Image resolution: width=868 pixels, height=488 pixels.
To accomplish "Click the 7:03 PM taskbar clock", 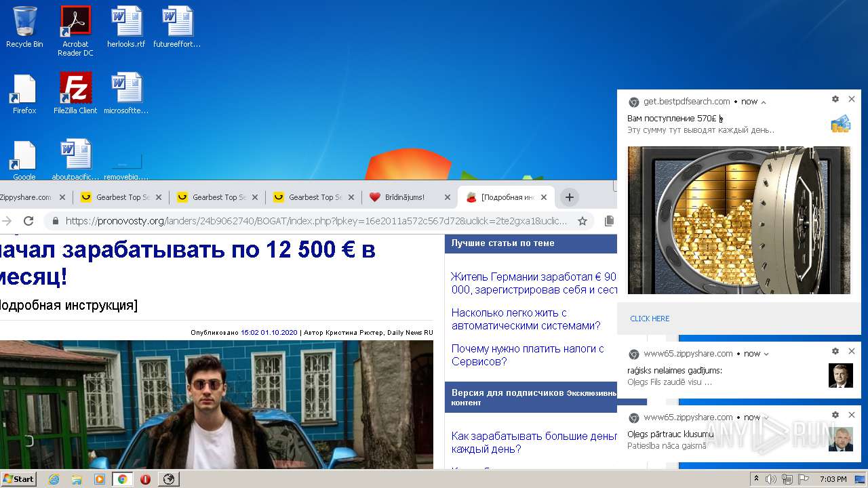I will (x=833, y=479).
